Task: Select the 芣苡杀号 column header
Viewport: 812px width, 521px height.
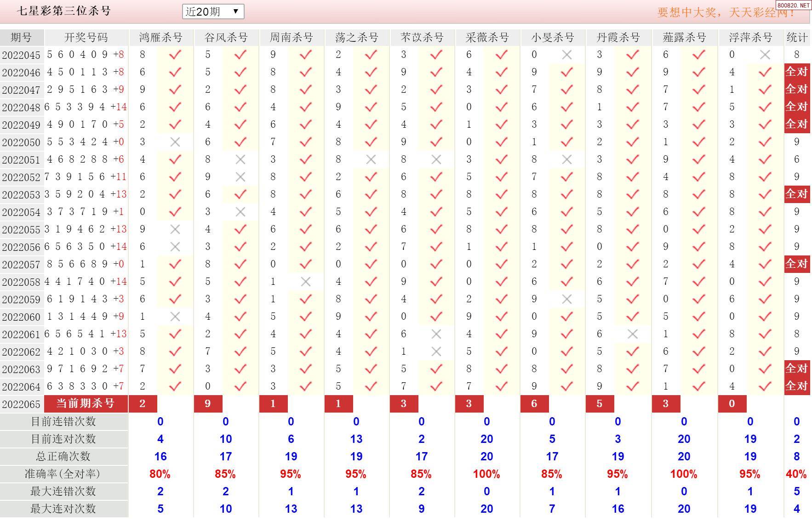Action: (422, 38)
